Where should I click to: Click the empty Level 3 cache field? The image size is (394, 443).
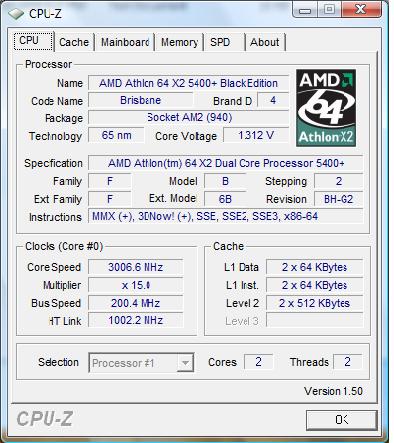[314, 321]
